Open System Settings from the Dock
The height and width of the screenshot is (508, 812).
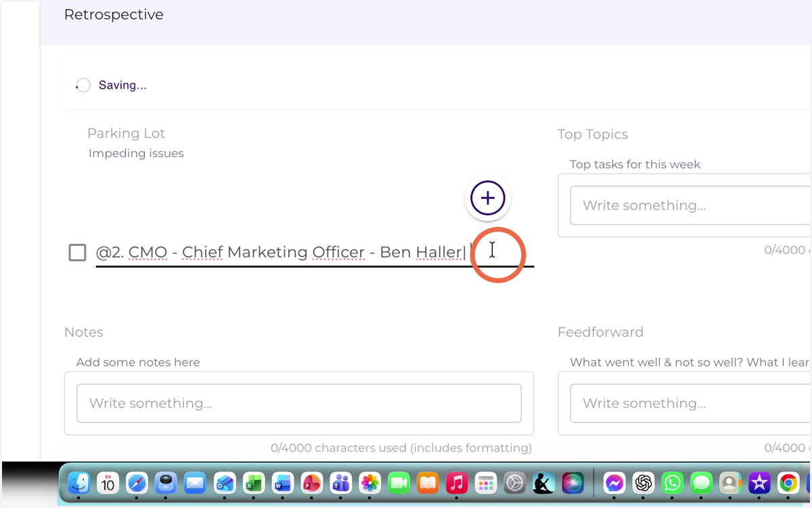(x=516, y=482)
